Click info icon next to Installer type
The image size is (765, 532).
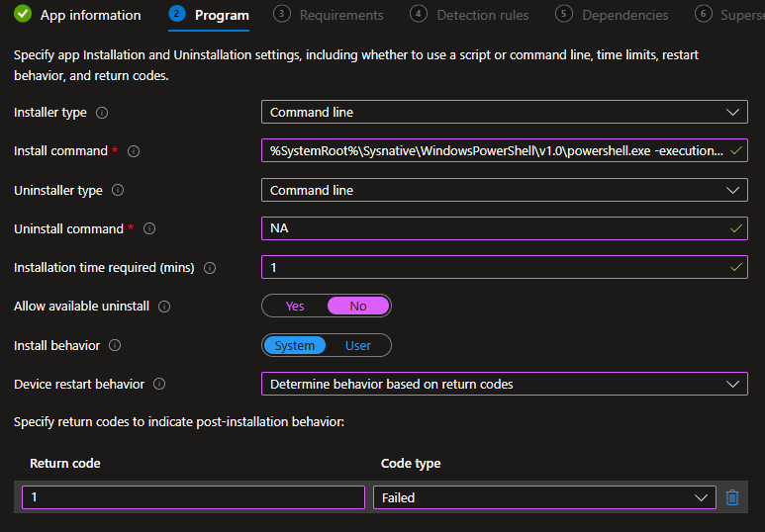(102, 113)
